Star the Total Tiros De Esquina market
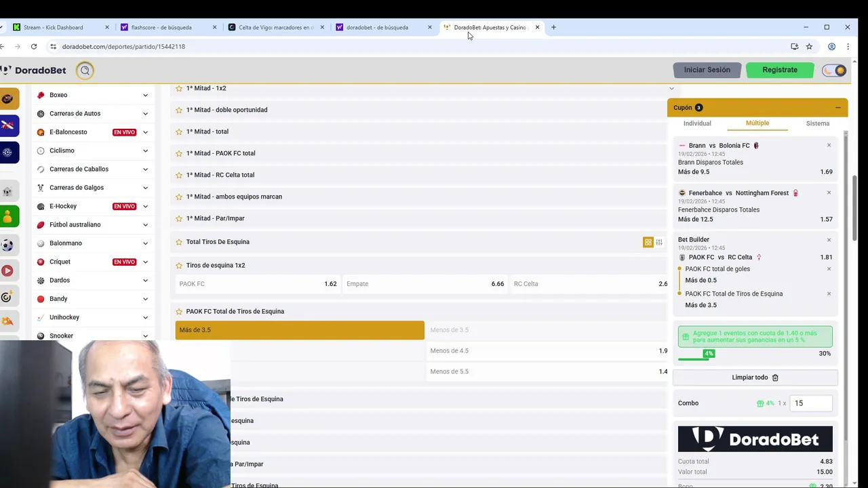 pos(179,242)
